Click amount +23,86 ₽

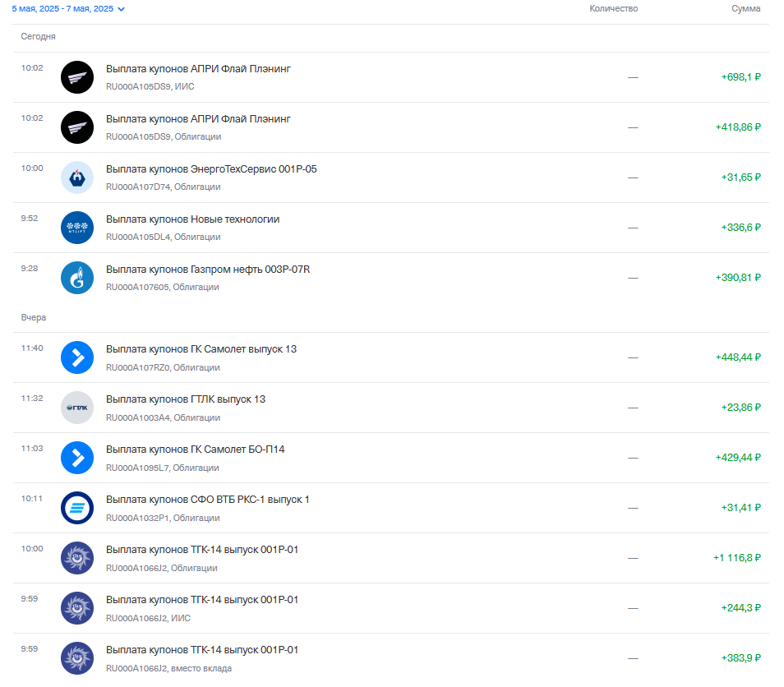740,407
